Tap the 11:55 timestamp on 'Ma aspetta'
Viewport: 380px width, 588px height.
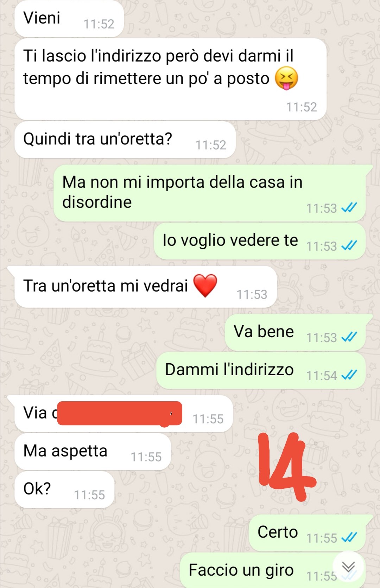click(x=146, y=457)
